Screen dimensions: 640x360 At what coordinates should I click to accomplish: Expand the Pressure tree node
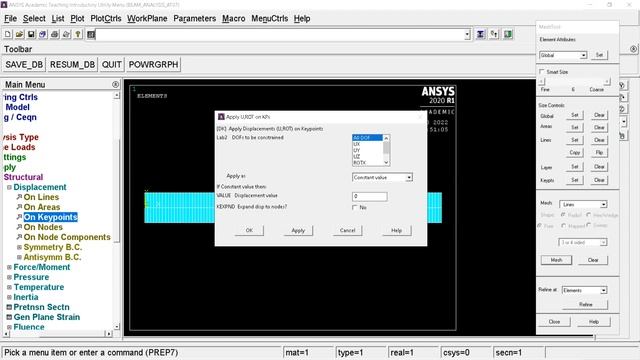(9, 277)
